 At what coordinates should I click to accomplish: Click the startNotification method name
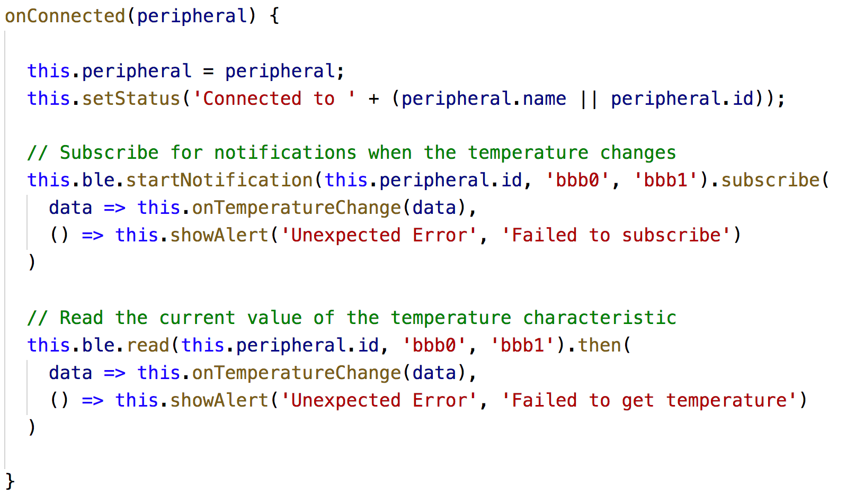click(219, 180)
